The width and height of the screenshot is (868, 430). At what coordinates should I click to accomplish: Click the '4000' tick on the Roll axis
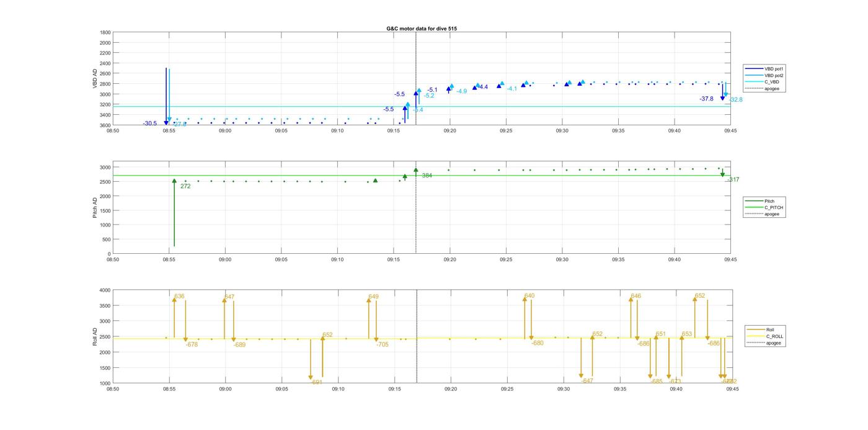tap(105, 290)
